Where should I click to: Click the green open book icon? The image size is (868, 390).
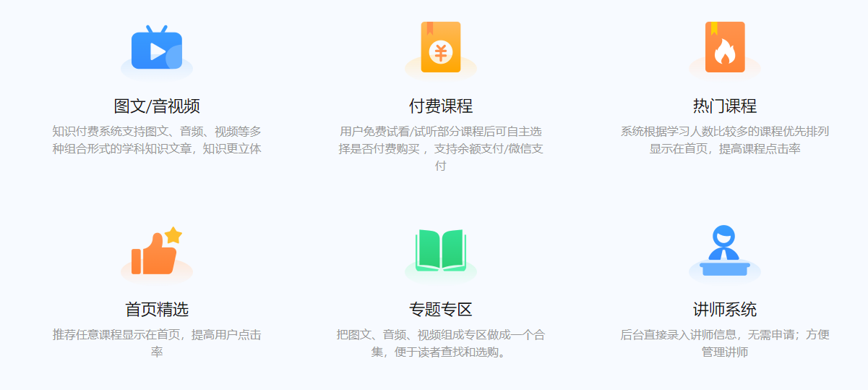(440, 250)
